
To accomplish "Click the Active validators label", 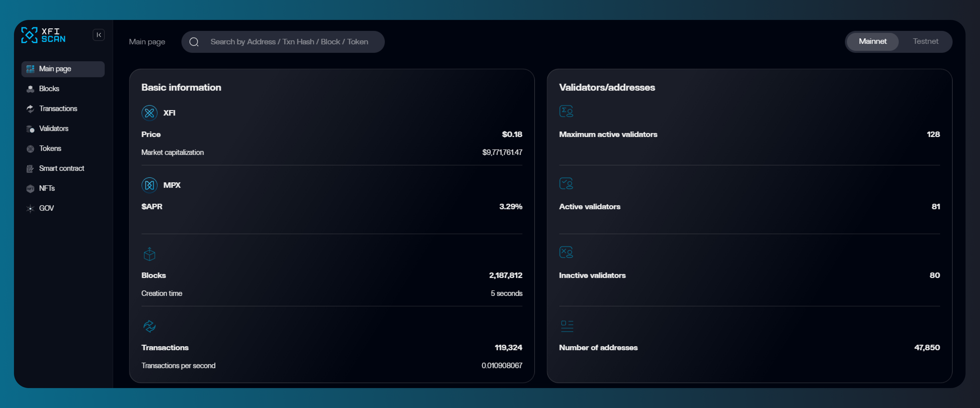I will 590,206.
